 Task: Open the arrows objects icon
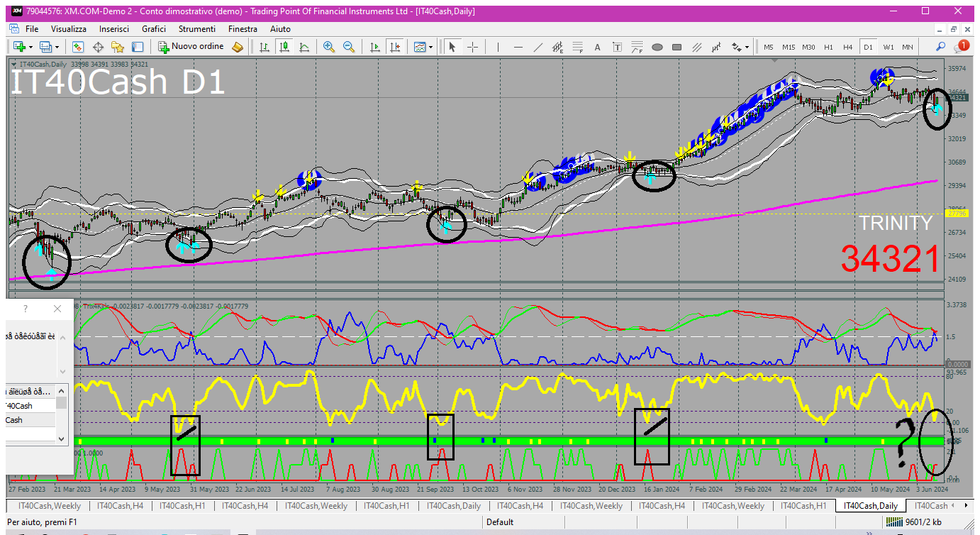coord(736,47)
